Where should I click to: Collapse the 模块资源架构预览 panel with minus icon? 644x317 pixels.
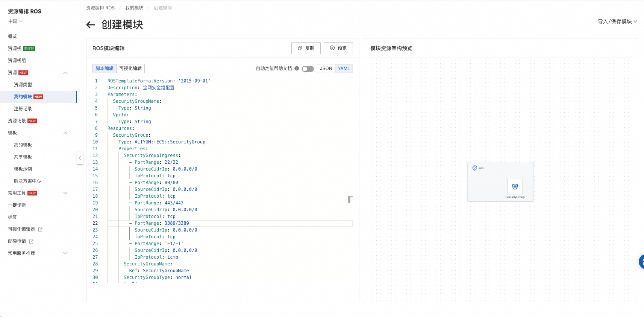(x=628, y=48)
